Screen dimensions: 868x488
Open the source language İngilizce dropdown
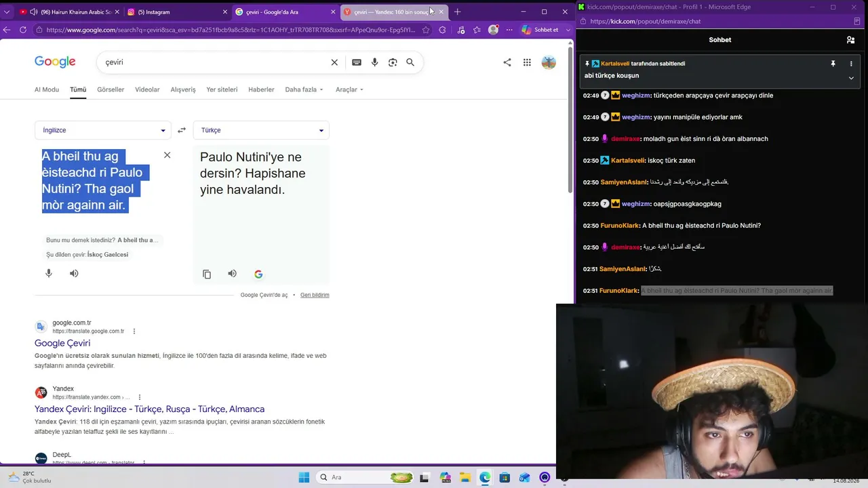pyautogui.click(x=103, y=130)
